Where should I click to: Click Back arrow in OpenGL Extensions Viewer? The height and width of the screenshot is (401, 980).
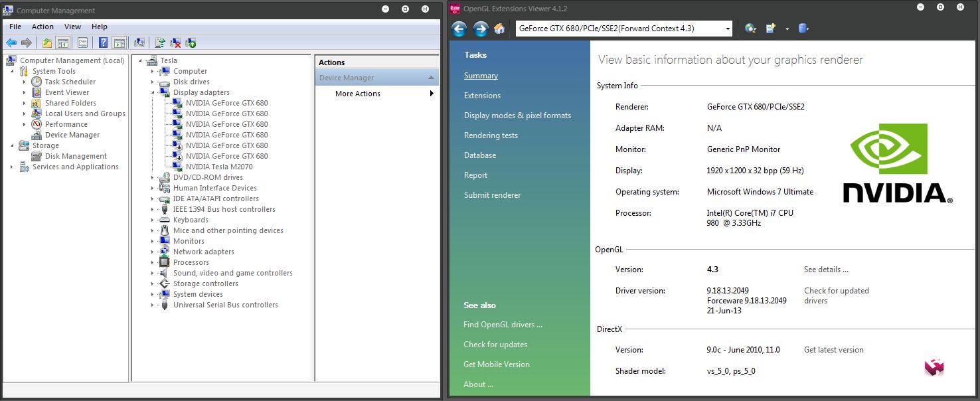pos(459,29)
